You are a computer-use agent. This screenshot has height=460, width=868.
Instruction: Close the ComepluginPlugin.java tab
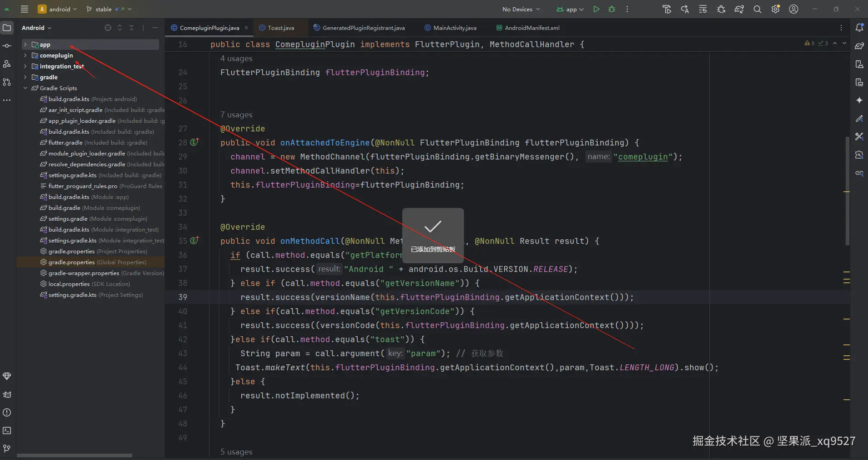pyautogui.click(x=246, y=28)
